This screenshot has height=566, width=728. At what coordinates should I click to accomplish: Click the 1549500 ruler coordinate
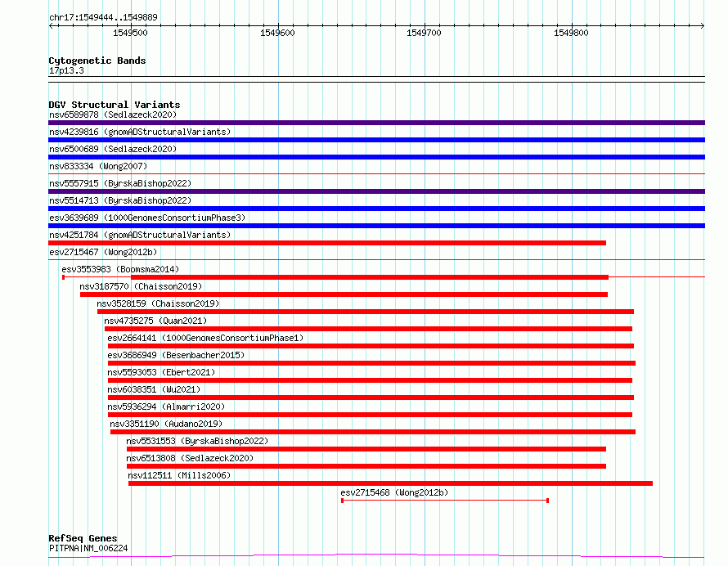[130, 33]
